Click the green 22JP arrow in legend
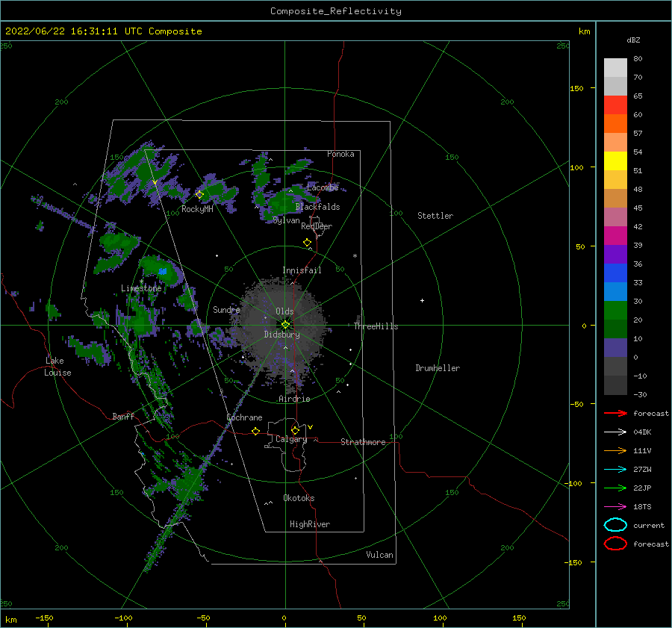The image size is (672, 628). pyautogui.click(x=615, y=488)
